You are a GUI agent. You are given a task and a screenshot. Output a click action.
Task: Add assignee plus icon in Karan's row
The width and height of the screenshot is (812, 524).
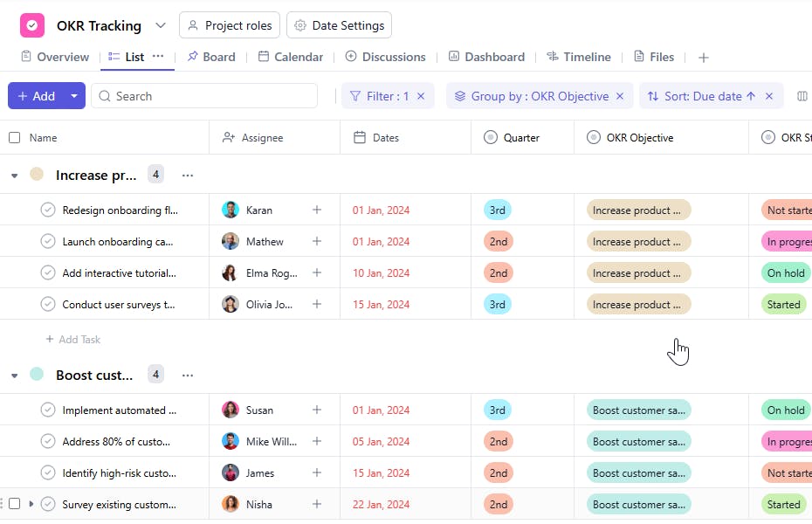(x=317, y=210)
